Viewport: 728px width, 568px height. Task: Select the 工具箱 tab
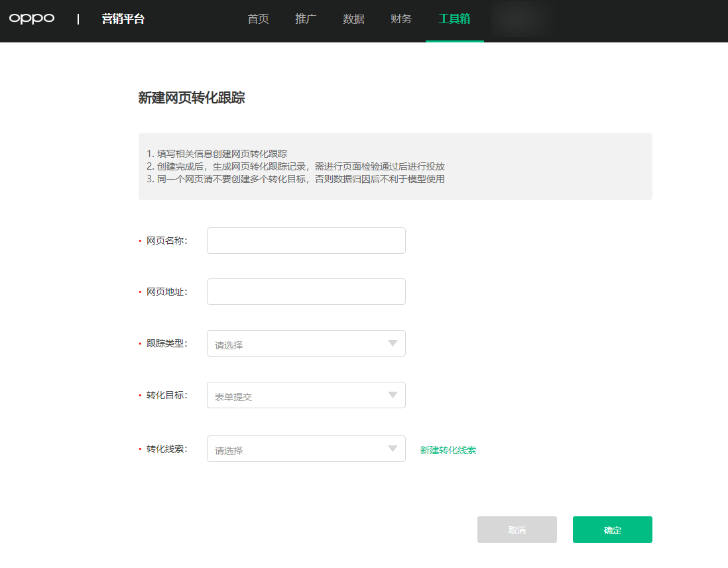pos(454,19)
